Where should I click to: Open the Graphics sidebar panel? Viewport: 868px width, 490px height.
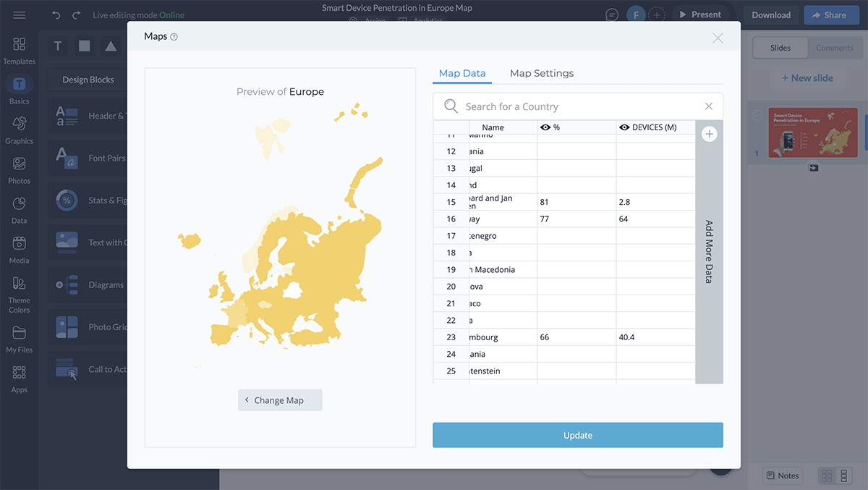20,130
